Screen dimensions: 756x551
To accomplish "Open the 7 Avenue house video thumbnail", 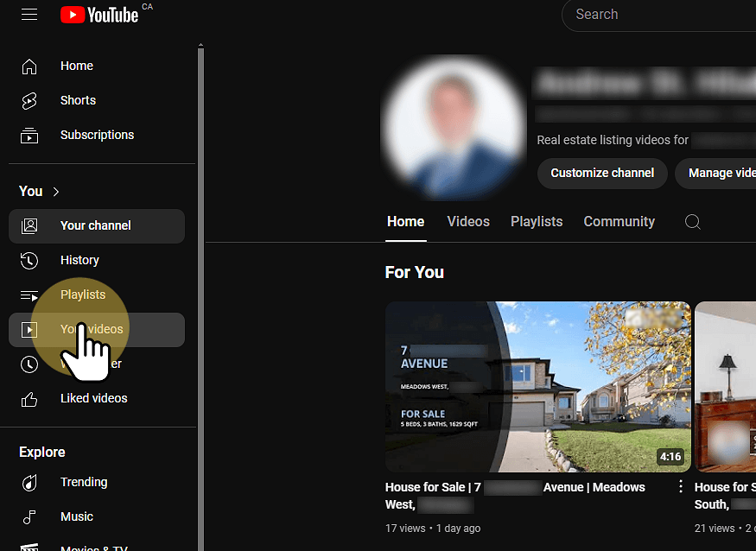I will [x=538, y=387].
